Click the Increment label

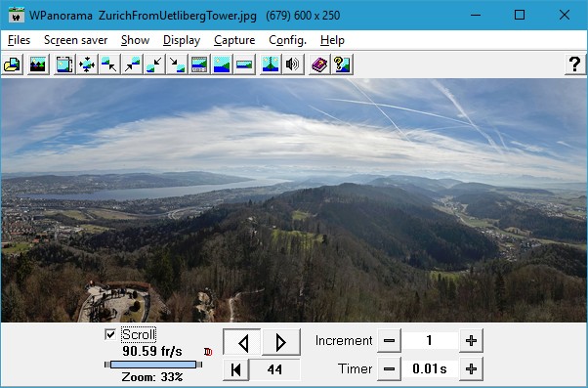pyautogui.click(x=344, y=340)
